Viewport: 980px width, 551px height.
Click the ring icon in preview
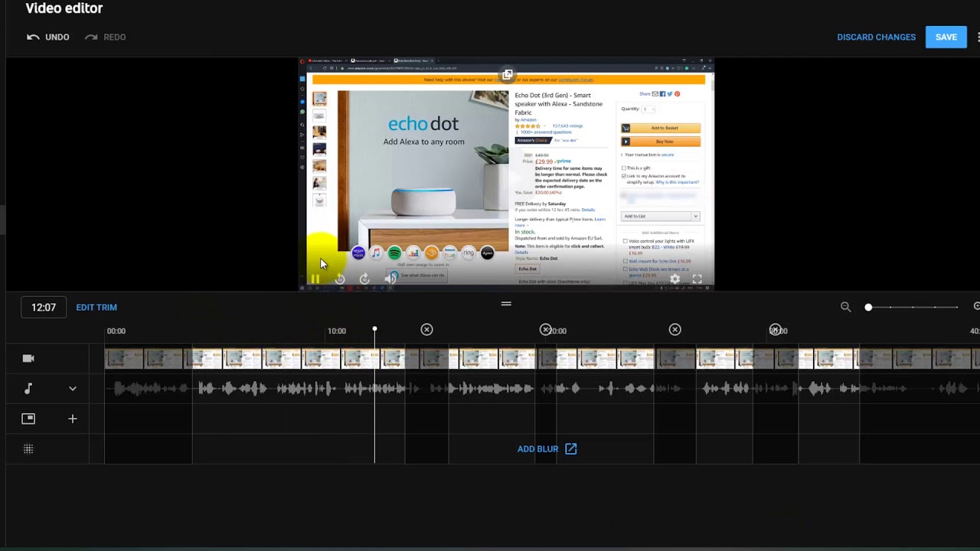(x=469, y=253)
